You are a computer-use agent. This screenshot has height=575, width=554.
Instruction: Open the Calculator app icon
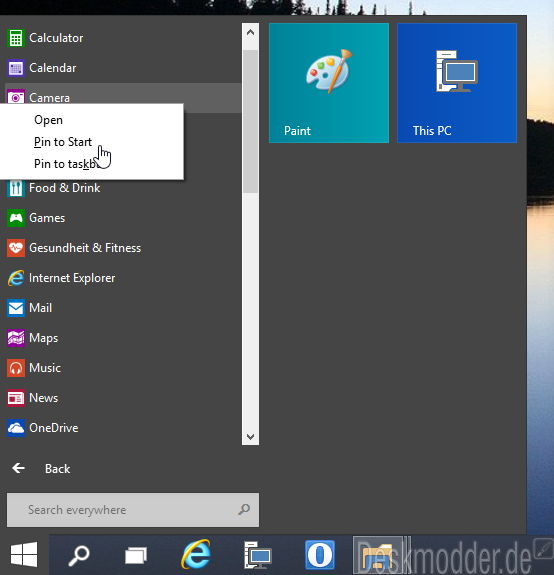[16, 38]
